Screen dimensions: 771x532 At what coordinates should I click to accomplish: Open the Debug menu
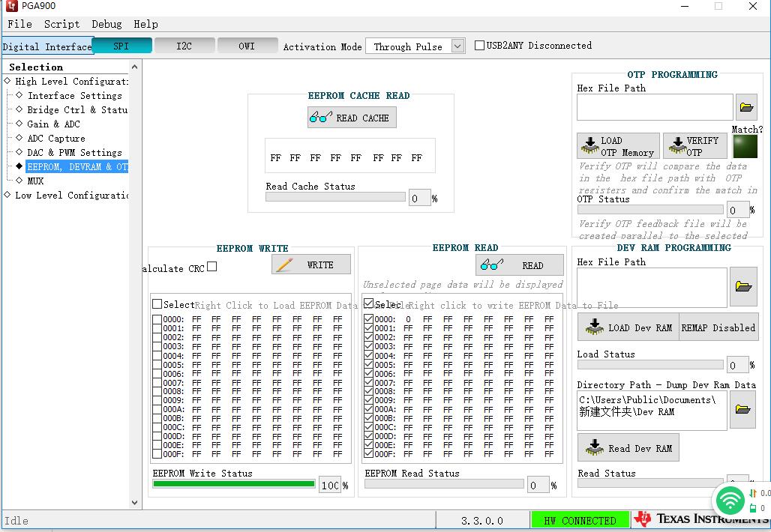(x=106, y=23)
